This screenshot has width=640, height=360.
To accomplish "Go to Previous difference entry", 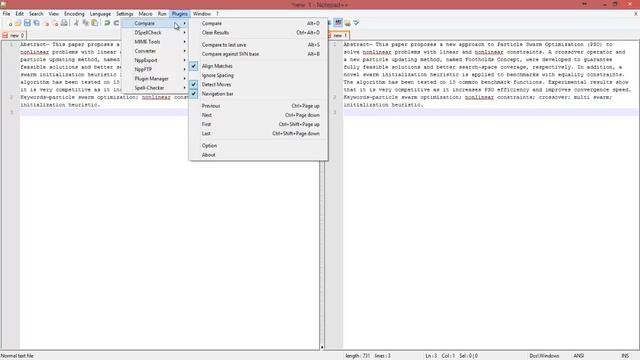I will pos(258,106).
